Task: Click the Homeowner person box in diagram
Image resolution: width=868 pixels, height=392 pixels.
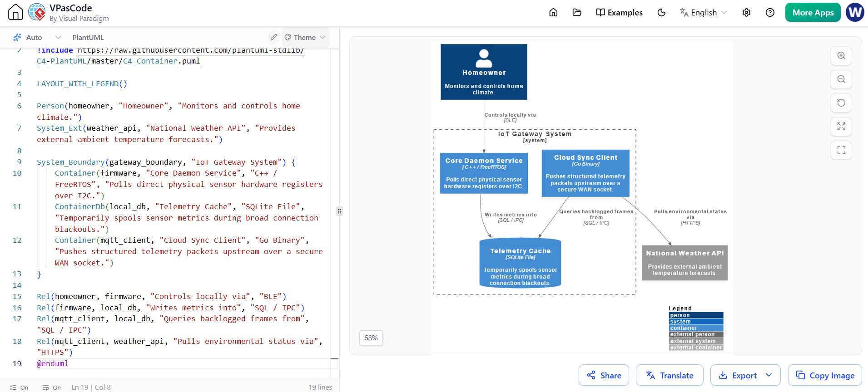Action: (x=484, y=72)
